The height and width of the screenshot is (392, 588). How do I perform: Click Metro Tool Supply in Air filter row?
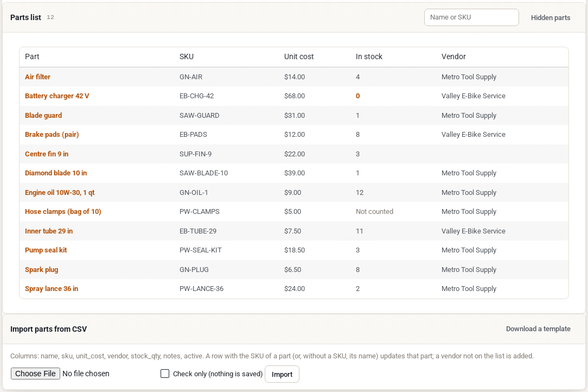pos(469,77)
